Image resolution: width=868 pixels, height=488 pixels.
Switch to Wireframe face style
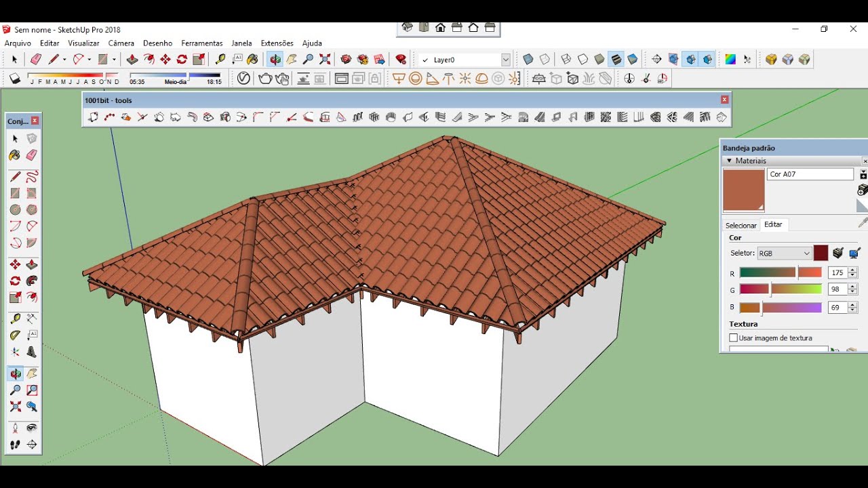point(566,60)
